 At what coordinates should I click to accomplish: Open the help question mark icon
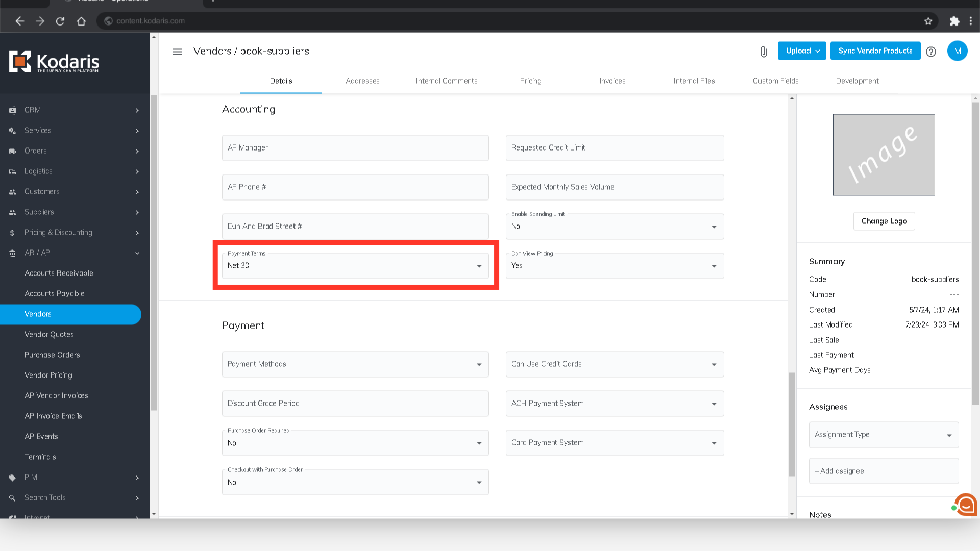931,52
